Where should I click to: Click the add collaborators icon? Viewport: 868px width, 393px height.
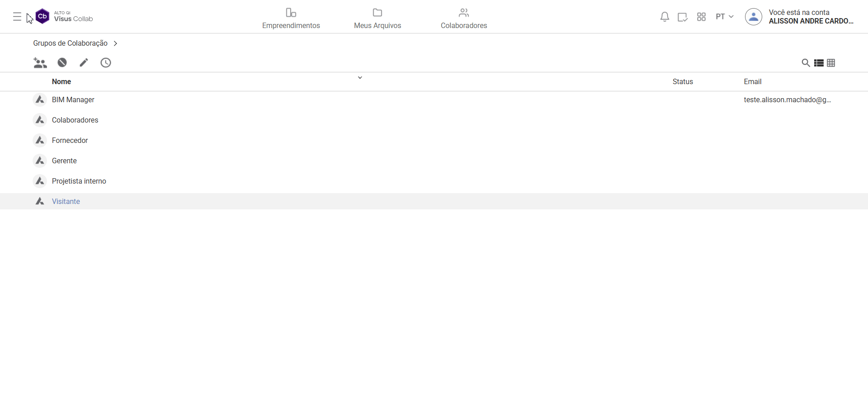click(x=40, y=63)
